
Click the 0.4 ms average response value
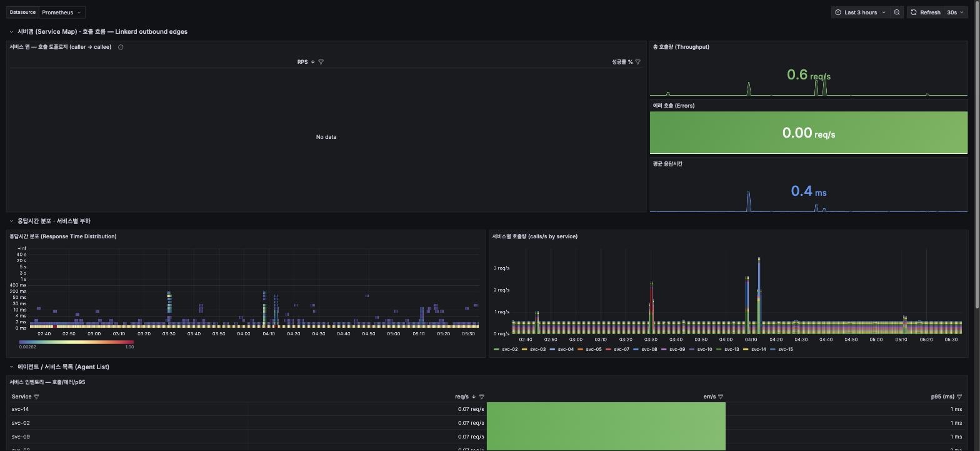coord(809,191)
